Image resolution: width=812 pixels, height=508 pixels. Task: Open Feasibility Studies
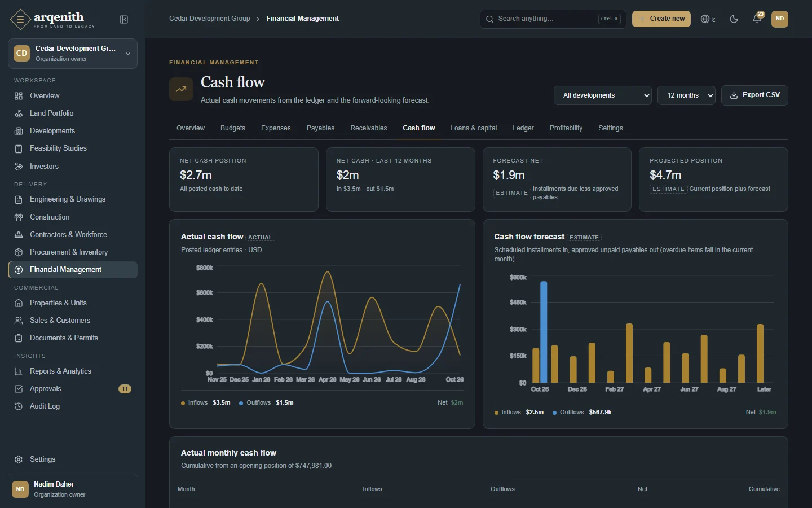73,148
